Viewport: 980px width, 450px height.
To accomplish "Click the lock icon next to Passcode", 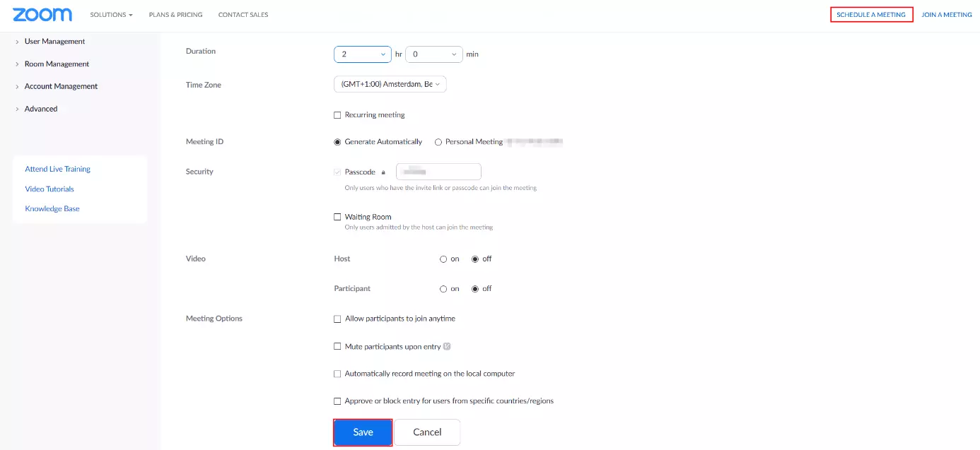I will tap(383, 172).
